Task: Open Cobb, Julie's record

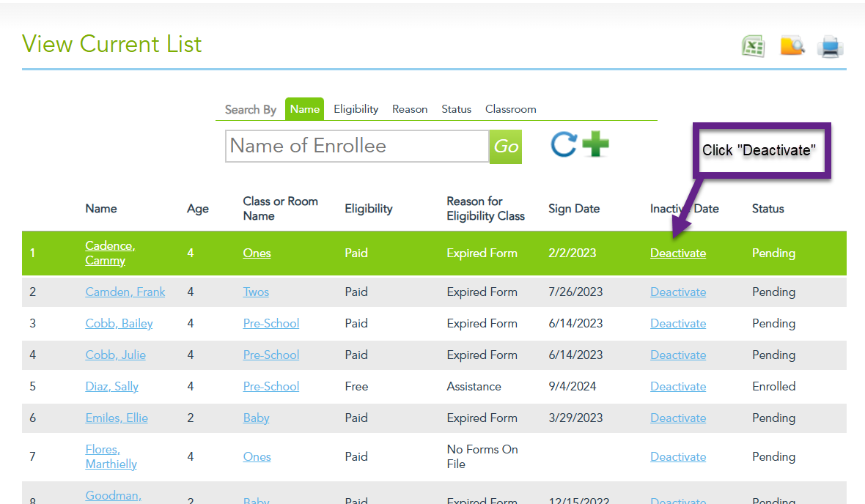Action: 115,355
